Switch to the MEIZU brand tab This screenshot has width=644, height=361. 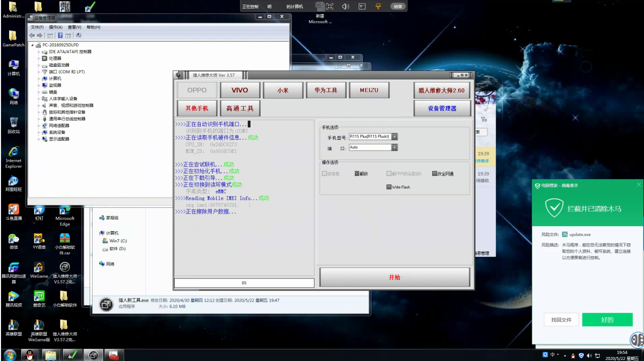(x=369, y=90)
